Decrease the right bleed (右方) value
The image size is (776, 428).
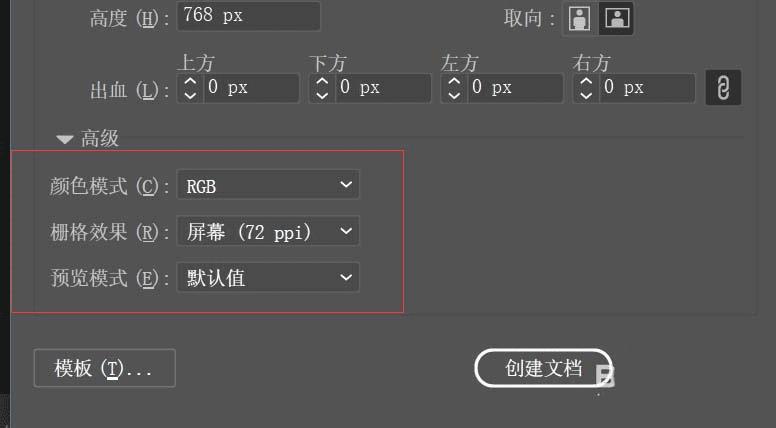586,95
